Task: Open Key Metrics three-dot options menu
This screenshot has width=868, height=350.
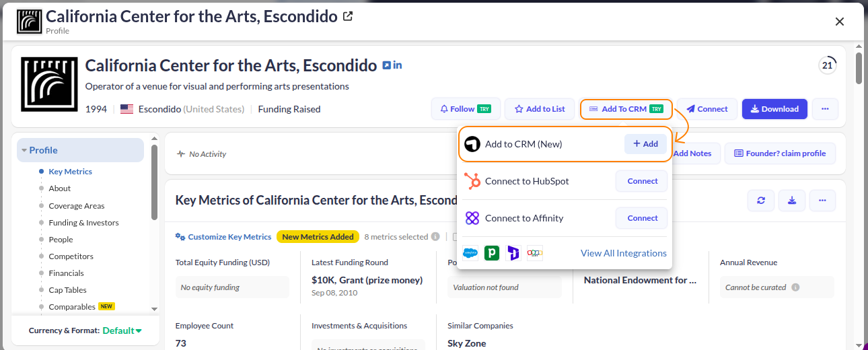Action: [822, 201]
